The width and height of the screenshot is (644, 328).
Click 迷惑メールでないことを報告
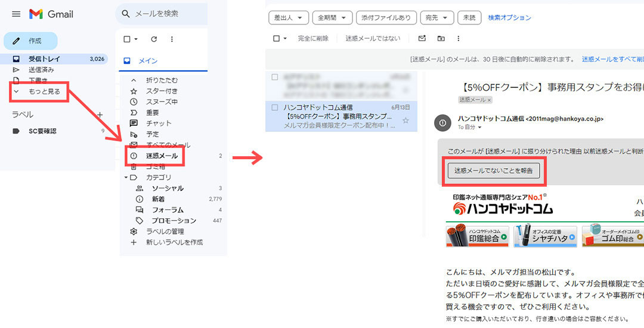(x=493, y=171)
